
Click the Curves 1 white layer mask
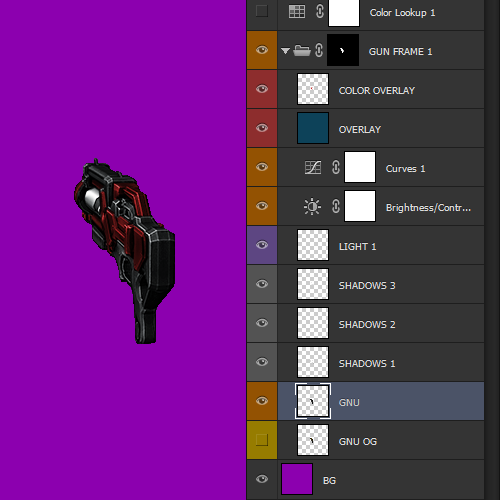tap(360, 167)
